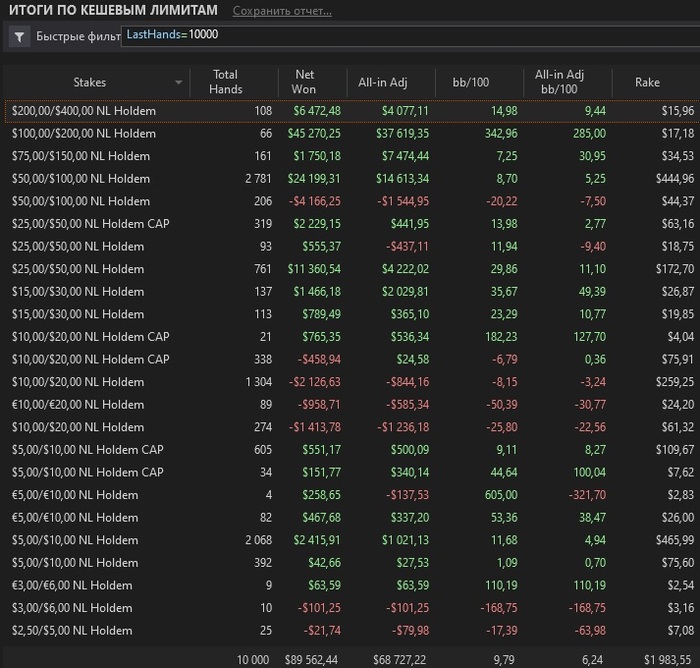Click the $3,00/$6,00 NL Holdem stake
The image size is (700, 668).
72,608
